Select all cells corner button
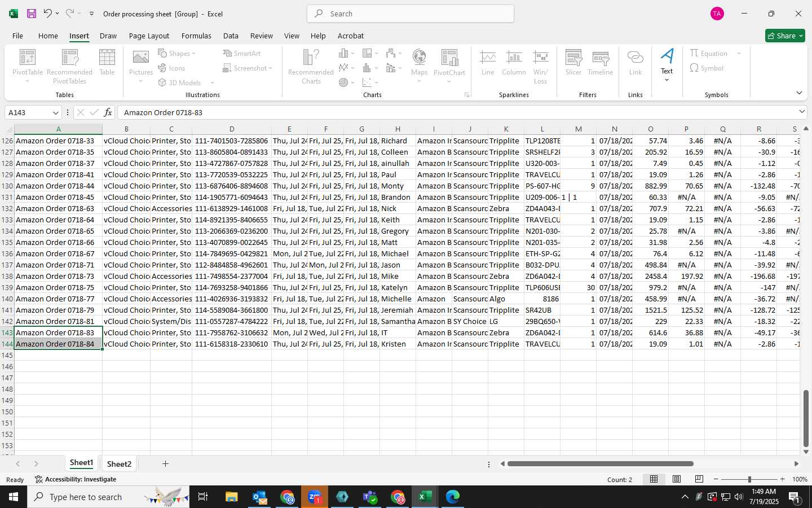The height and width of the screenshot is (508, 812). pos(7,129)
